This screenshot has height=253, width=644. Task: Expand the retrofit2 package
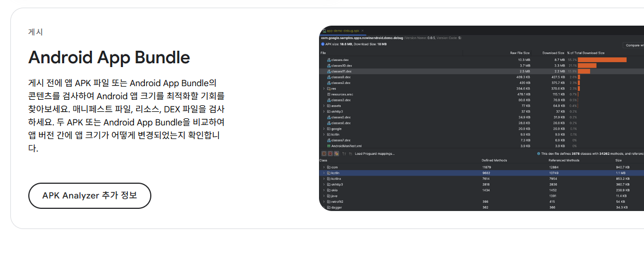coord(324,202)
